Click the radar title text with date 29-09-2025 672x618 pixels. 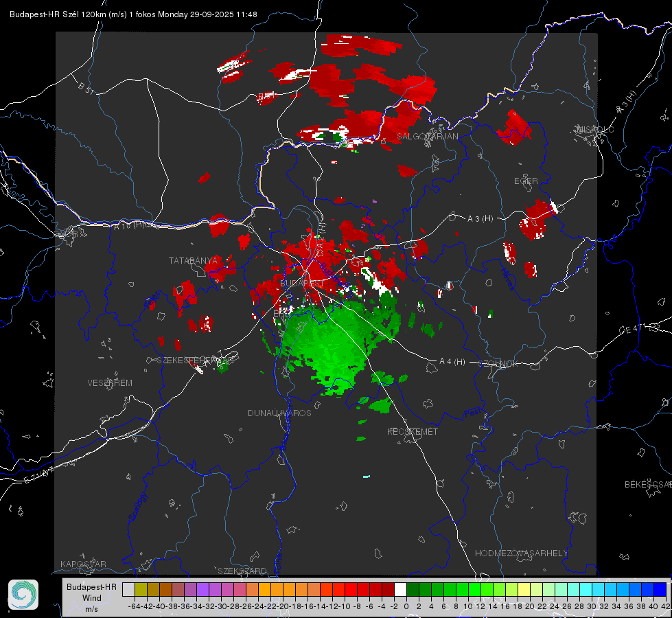tap(133, 14)
